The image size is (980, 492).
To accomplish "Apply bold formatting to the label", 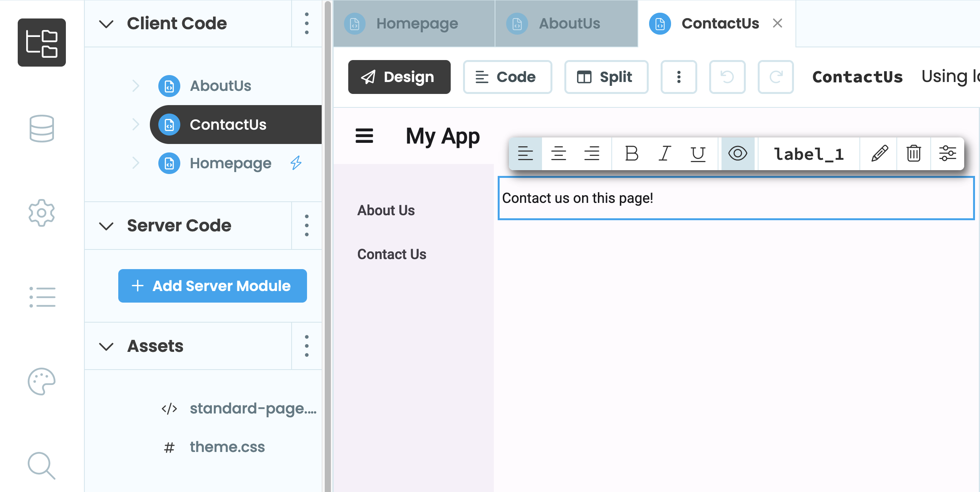I will coord(631,154).
